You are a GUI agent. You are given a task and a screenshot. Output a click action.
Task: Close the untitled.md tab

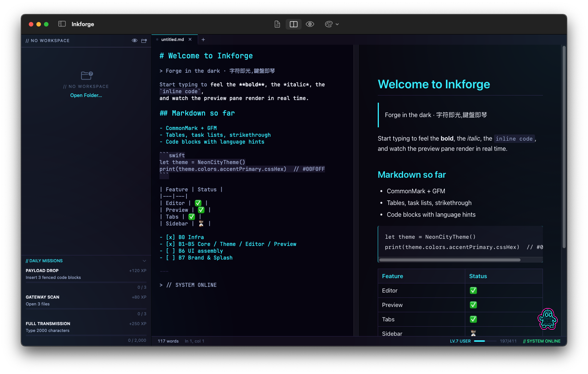point(190,39)
